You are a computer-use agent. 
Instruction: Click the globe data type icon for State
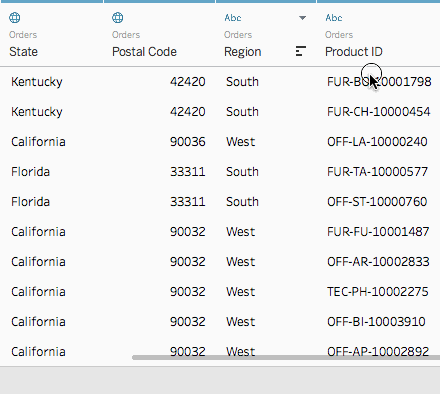click(x=15, y=17)
